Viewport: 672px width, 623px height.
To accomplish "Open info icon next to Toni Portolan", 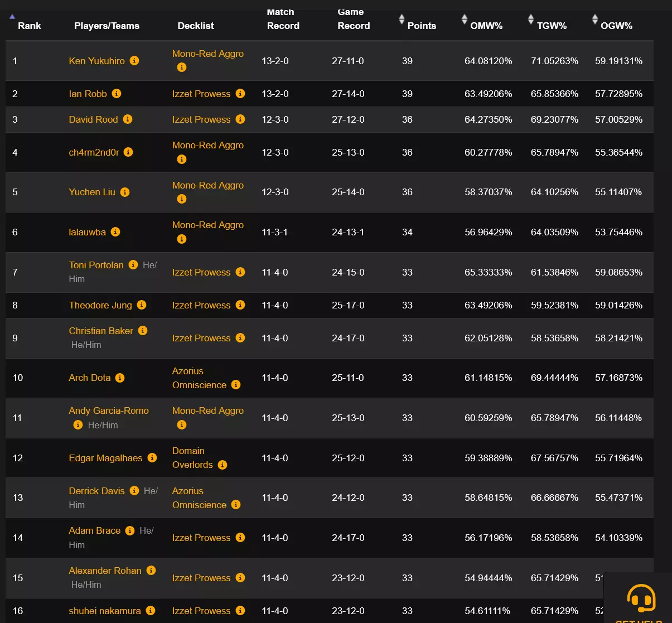I will (x=133, y=264).
